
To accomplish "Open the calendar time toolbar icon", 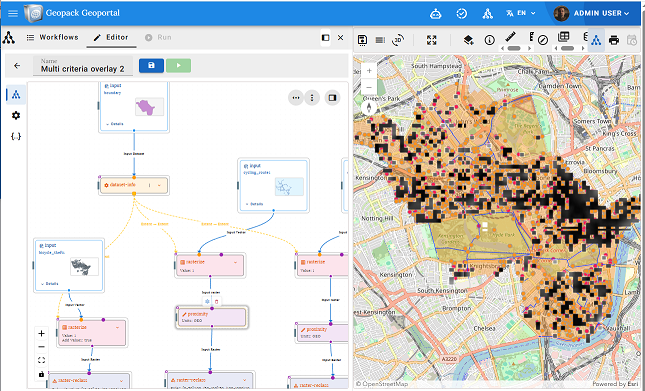I will [x=631, y=40].
